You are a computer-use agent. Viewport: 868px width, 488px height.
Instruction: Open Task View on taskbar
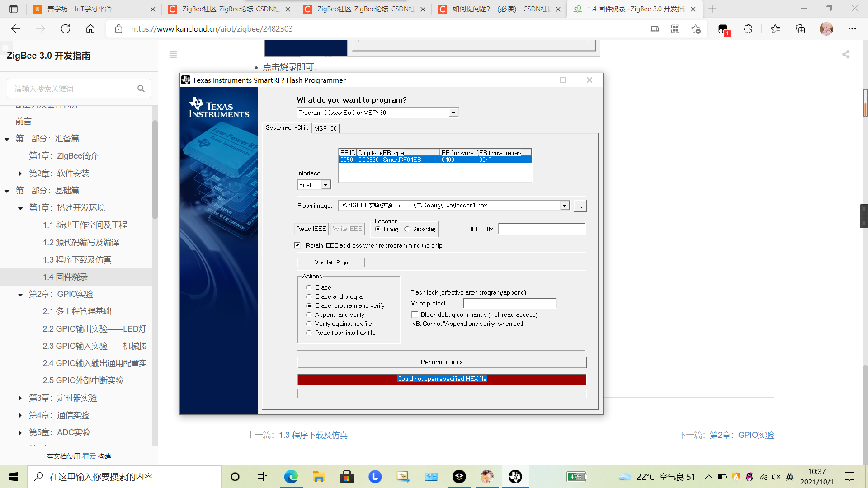[262, 477]
